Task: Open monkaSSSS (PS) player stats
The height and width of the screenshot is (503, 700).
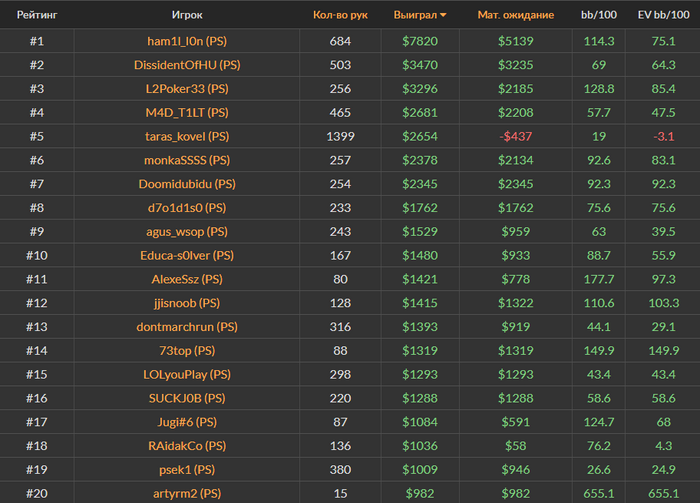Action: [x=187, y=160]
